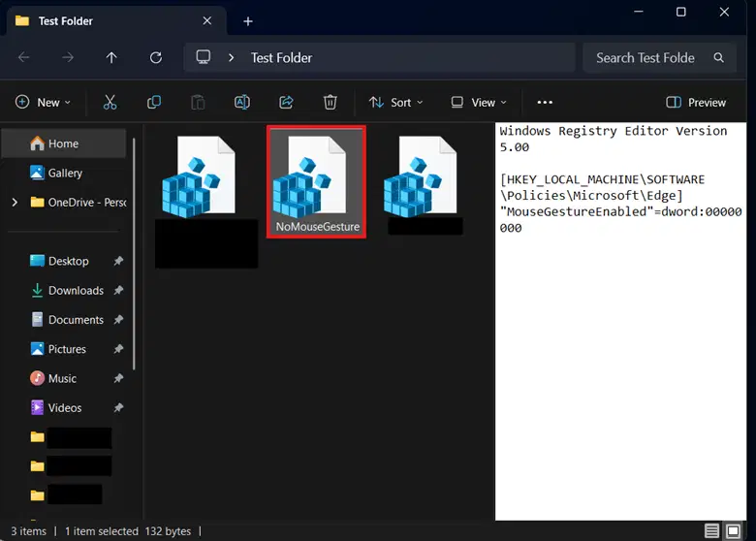Expand the breadcrumb chevron before Test Folder
The image size is (756, 541).
click(x=232, y=58)
